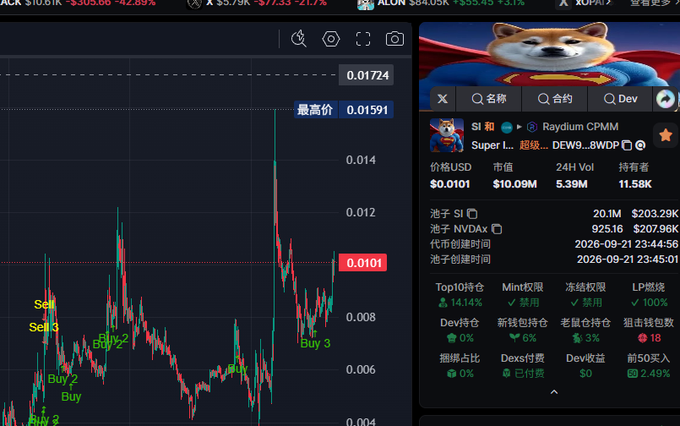This screenshot has width=680, height=426.
Task: Click the Raydium hexagon logo icon
Action: [532, 127]
